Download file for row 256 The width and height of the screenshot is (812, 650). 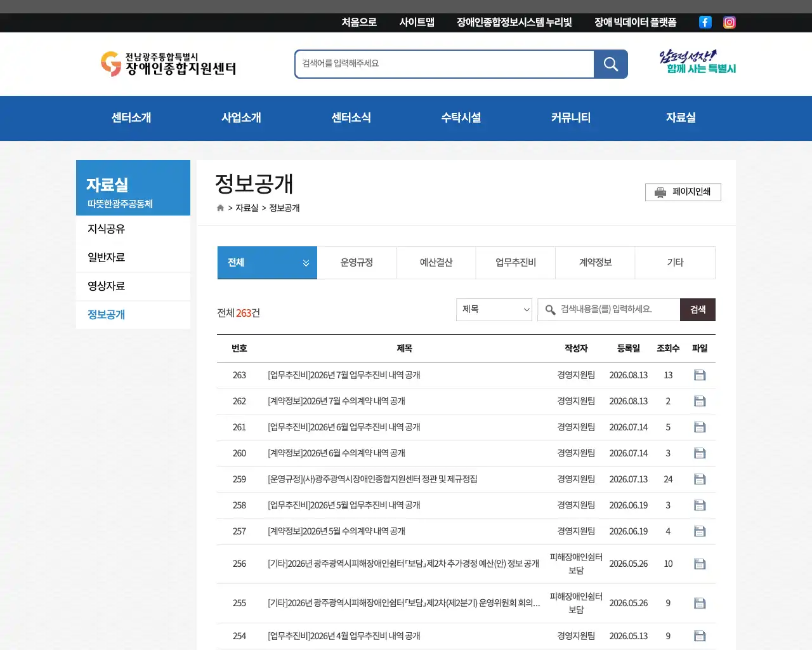point(700,564)
